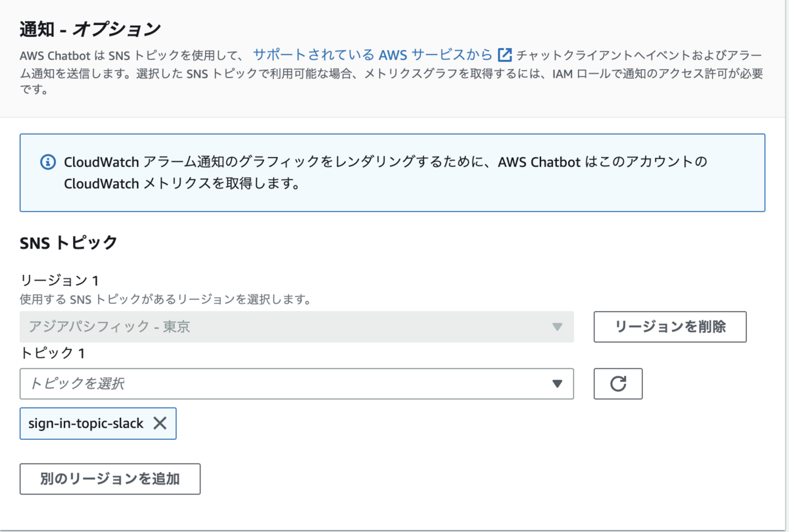The image size is (789, 532).
Task: Click the sign-in-topic-slack tag text
Action: 85,423
